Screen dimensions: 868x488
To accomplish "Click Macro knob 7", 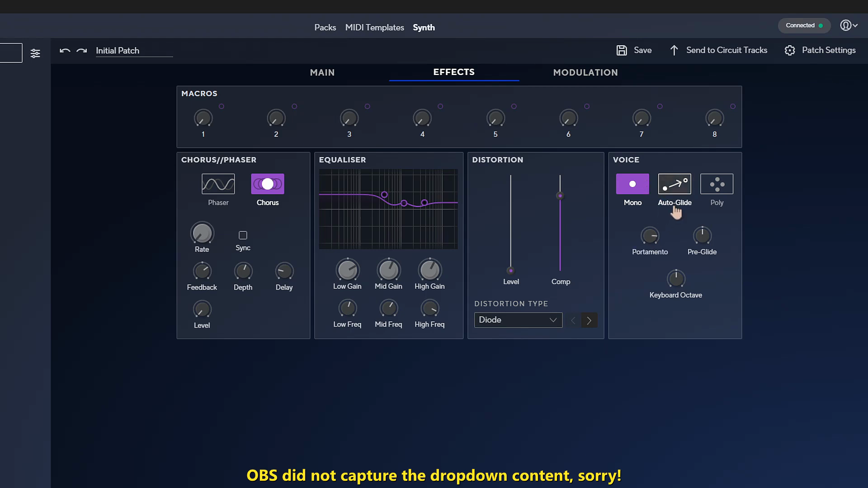I will pos(642,118).
